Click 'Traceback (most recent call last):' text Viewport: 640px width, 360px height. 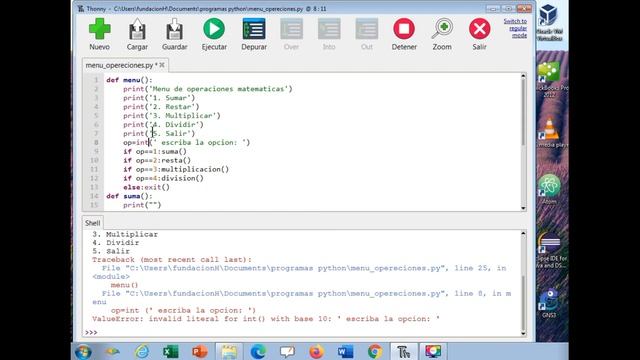172,260
